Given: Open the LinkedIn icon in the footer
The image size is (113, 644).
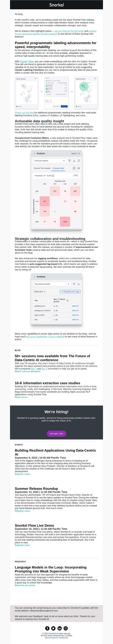Looking at the screenshot, I should (x=60, y=628).
